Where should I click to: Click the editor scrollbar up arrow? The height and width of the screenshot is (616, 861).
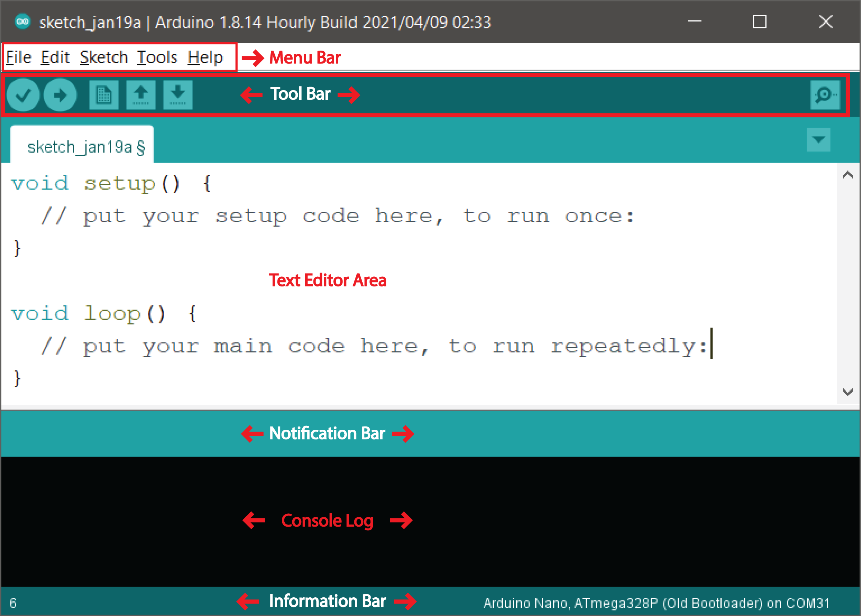[x=848, y=175]
